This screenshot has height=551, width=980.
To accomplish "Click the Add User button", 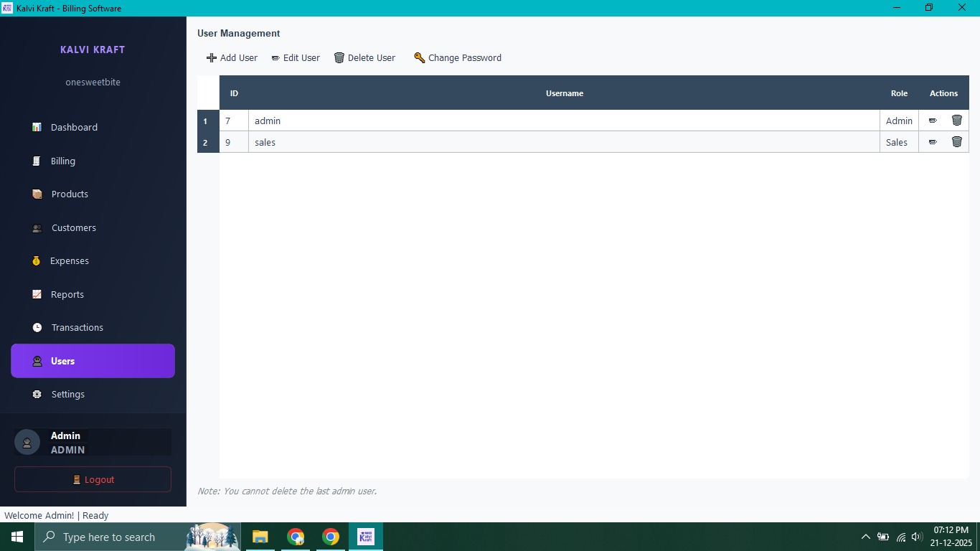I will point(232,57).
